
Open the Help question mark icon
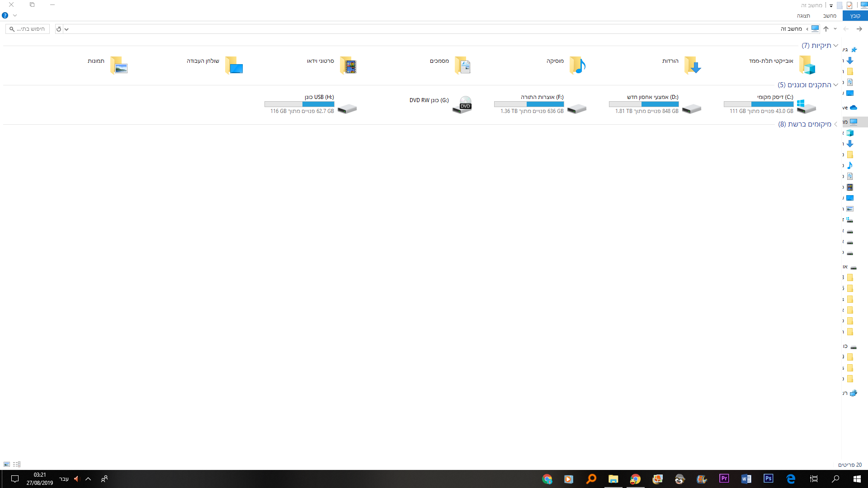point(5,15)
